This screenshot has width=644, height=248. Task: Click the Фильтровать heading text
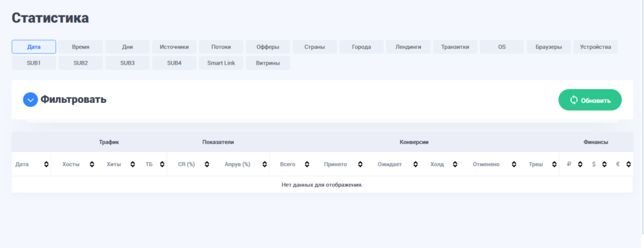[73, 100]
